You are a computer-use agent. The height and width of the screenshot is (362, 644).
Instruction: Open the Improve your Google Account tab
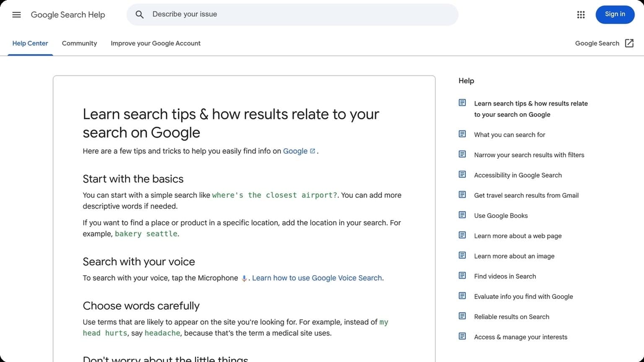(156, 43)
